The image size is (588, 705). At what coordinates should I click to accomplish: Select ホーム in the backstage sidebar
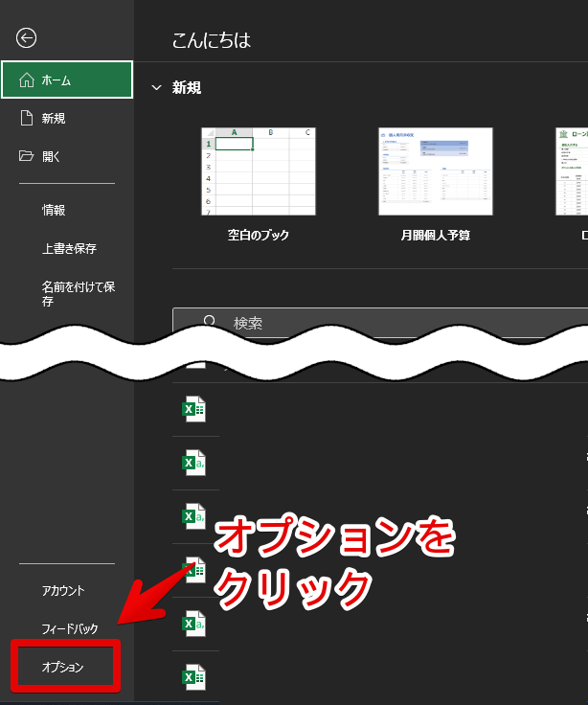click(67, 80)
